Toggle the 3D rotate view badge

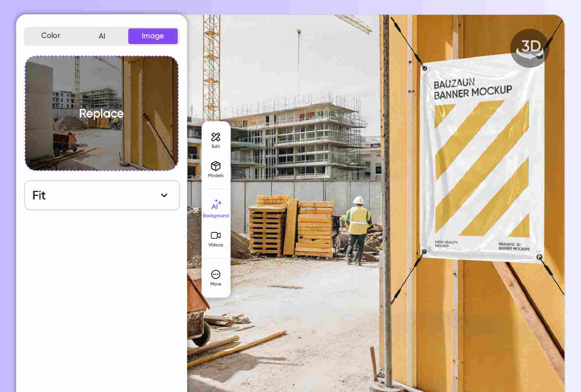pyautogui.click(x=530, y=48)
